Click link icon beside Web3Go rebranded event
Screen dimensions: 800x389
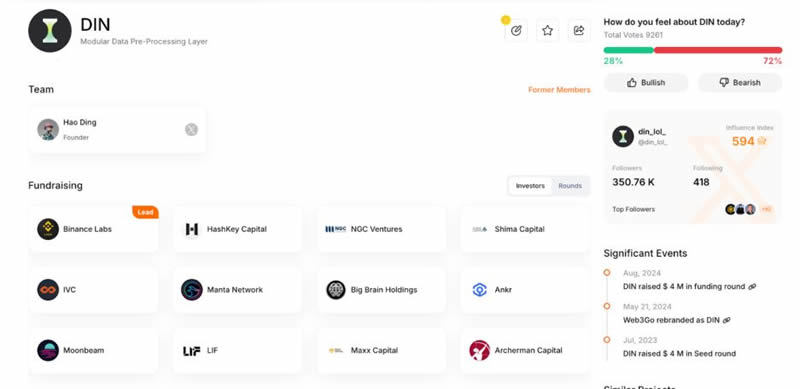[x=727, y=320]
